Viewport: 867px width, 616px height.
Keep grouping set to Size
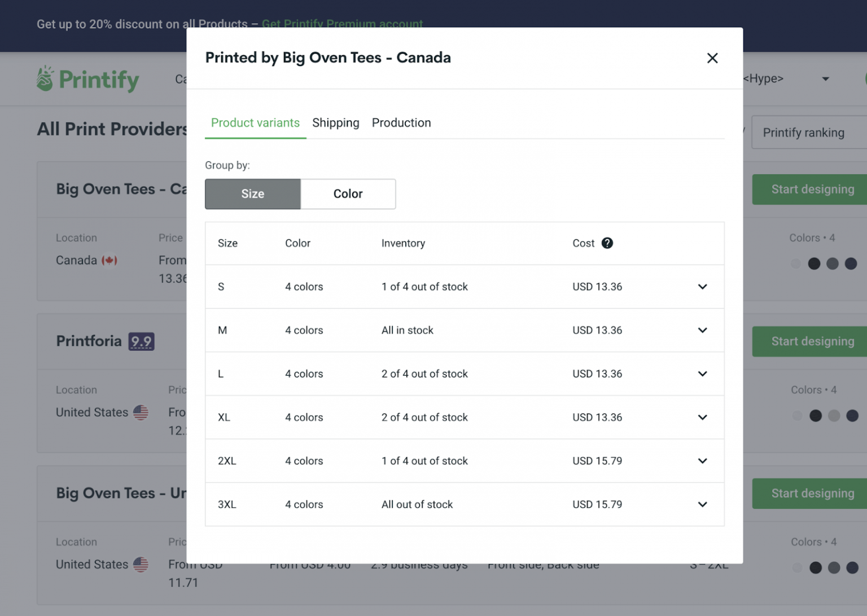[x=252, y=193]
